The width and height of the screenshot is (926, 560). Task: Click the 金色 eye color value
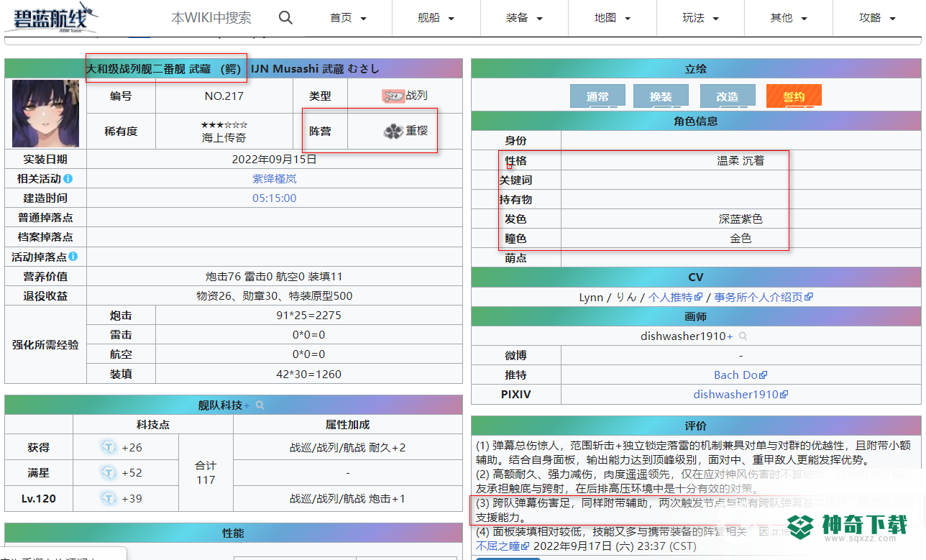[741, 238]
